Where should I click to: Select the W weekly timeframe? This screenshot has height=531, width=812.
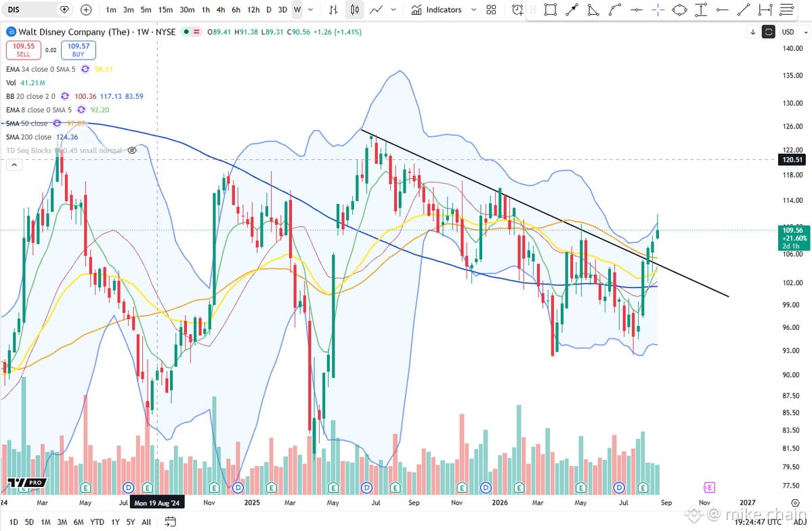[297, 9]
